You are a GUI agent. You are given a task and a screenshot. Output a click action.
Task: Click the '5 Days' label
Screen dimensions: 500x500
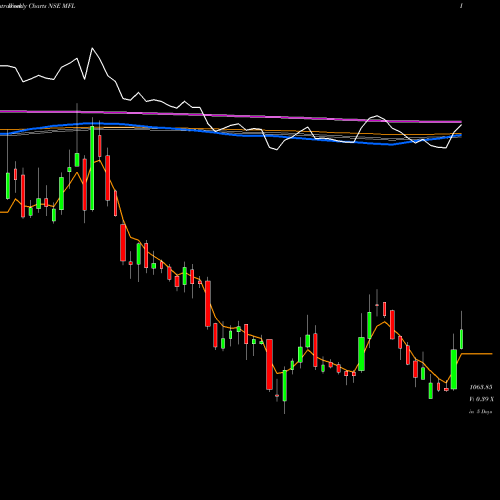(484, 412)
